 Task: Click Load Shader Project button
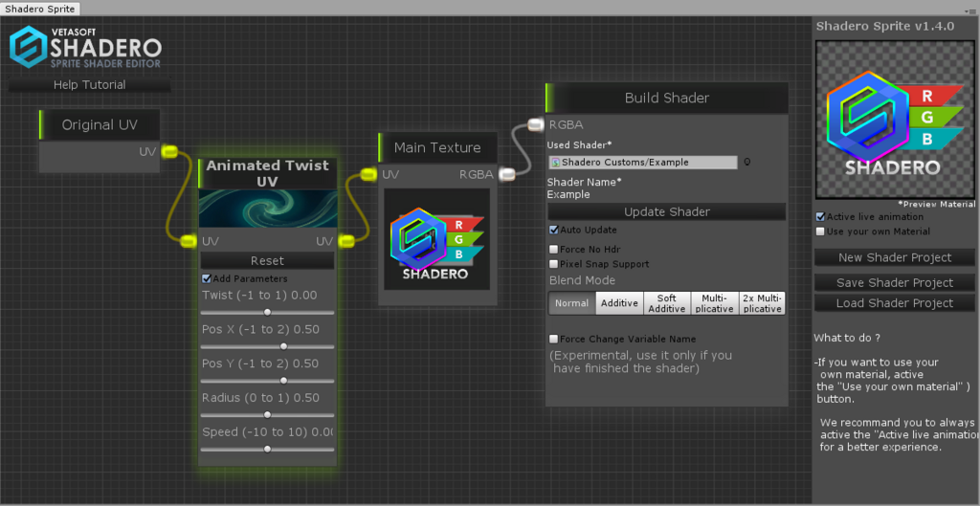tap(895, 303)
